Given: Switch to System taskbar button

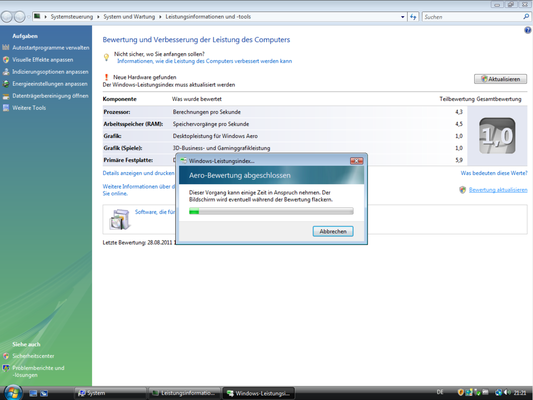Looking at the screenshot, I should [x=110, y=393].
